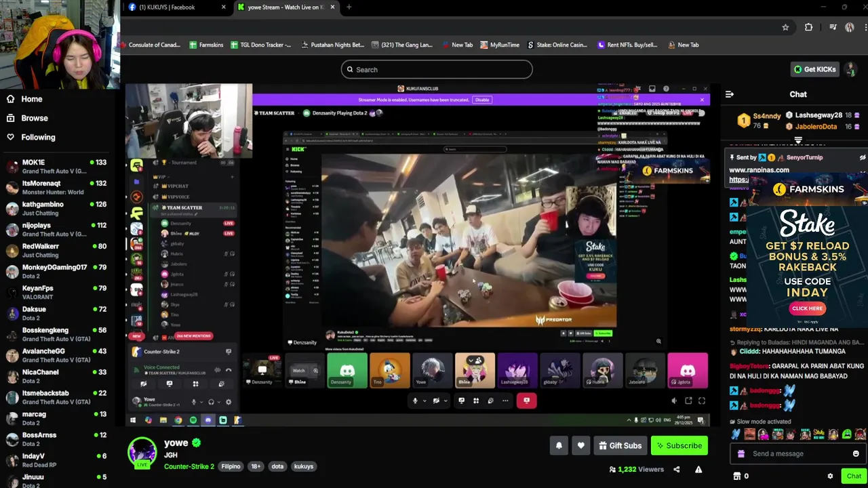Screen dimensions: 868x488
Task: Click Spotify icon in streamed taskbar
Action: coord(193,420)
